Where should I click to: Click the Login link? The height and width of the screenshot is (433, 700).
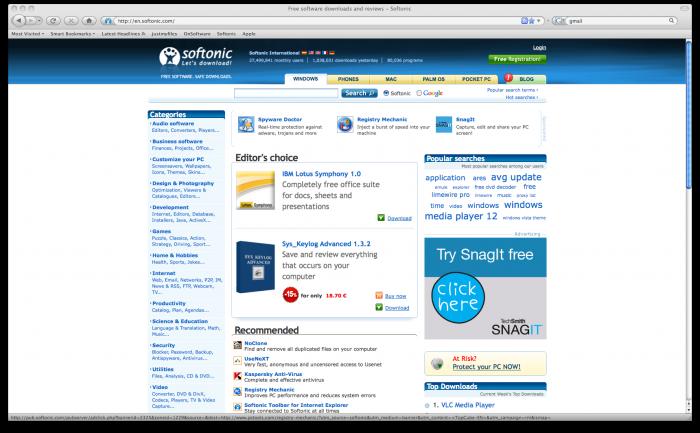point(539,47)
